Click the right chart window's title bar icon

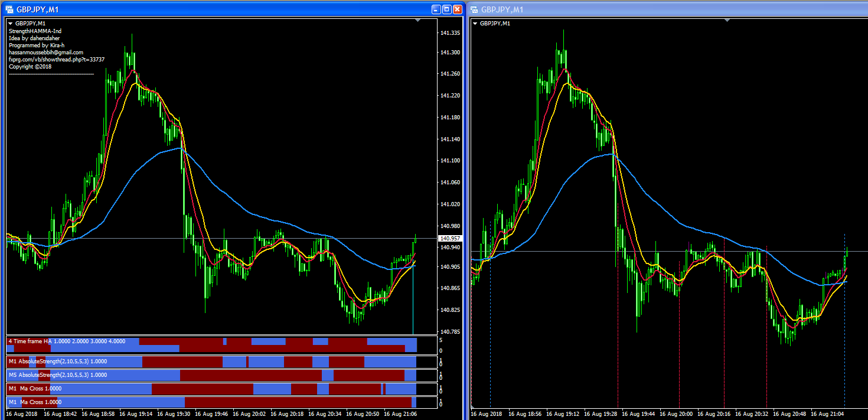474,9
